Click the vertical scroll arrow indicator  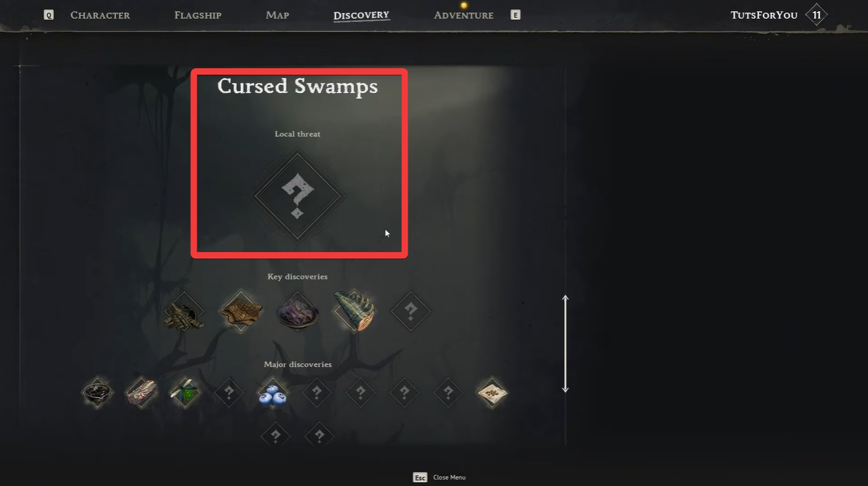click(565, 344)
